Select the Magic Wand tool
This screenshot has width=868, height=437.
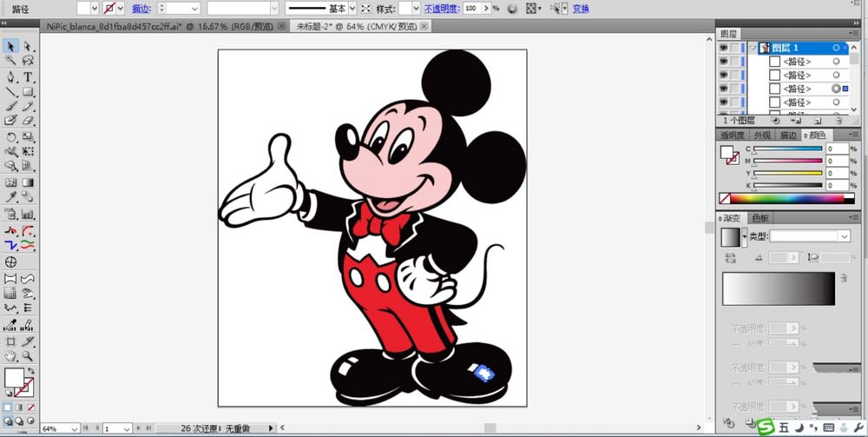click(x=10, y=60)
